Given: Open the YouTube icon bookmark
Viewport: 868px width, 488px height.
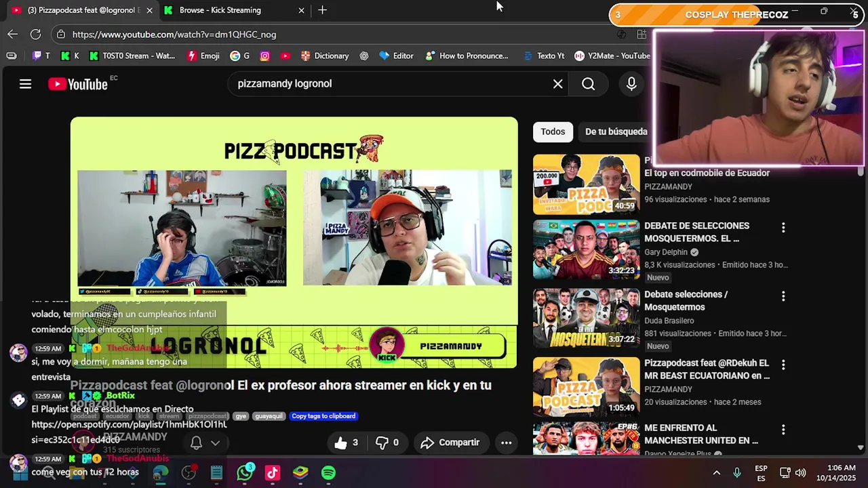Looking at the screenshot, I should click(x=285, y=56).
